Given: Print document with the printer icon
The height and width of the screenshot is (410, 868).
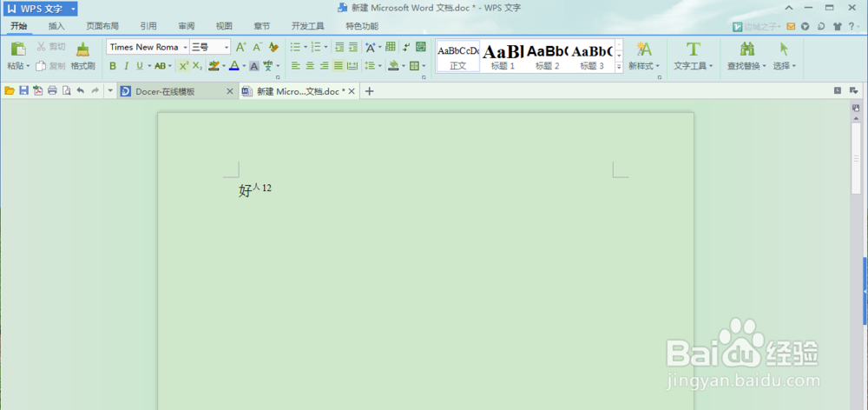Looking at the screenshot, I should [53, 91].
